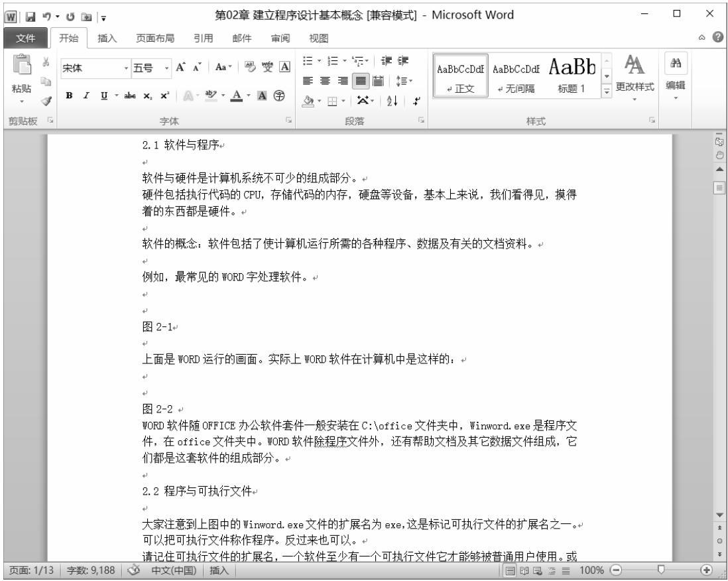This screenshot has width=728, height=581.
Task: Click the Sort A-Z icon
Action: 393,101
